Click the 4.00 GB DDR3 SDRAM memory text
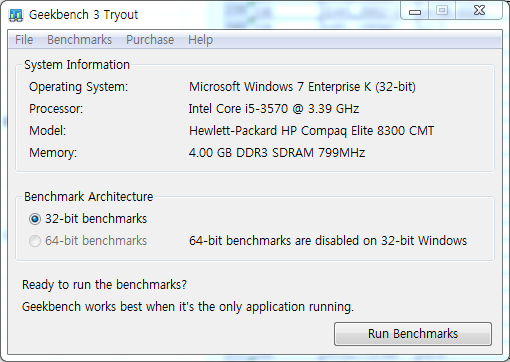This screenshot has height=362, width=510. (x=277, y=153)
